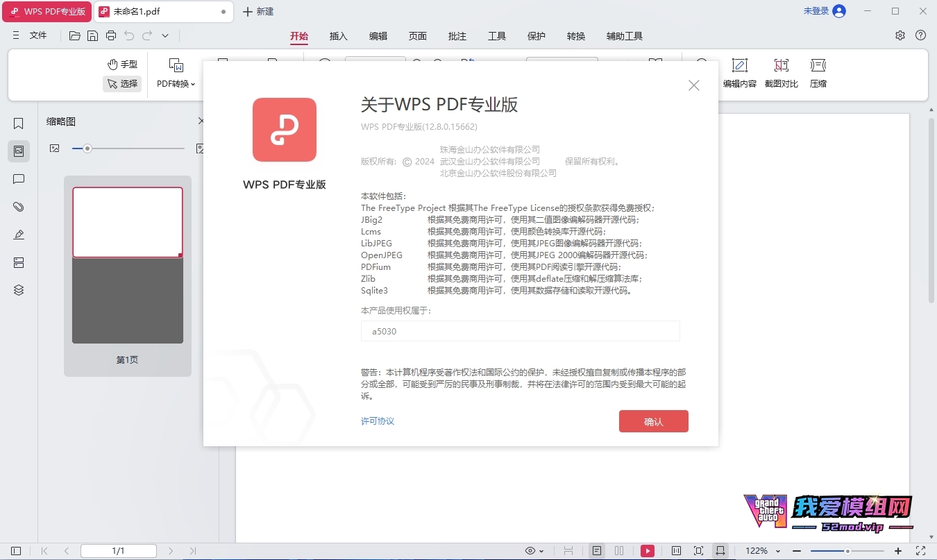Click the license owner field showing a5030
This screenshot has width=937, height=560.
tap(521, 331)
